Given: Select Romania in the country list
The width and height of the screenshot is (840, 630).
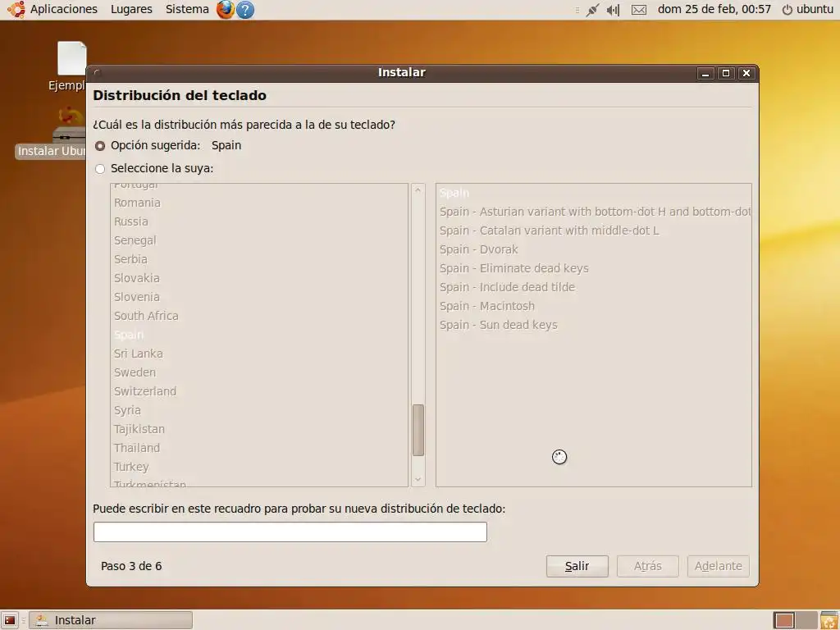Looking at the screenshot, I should pyautogui.click(x=259, y=203).
